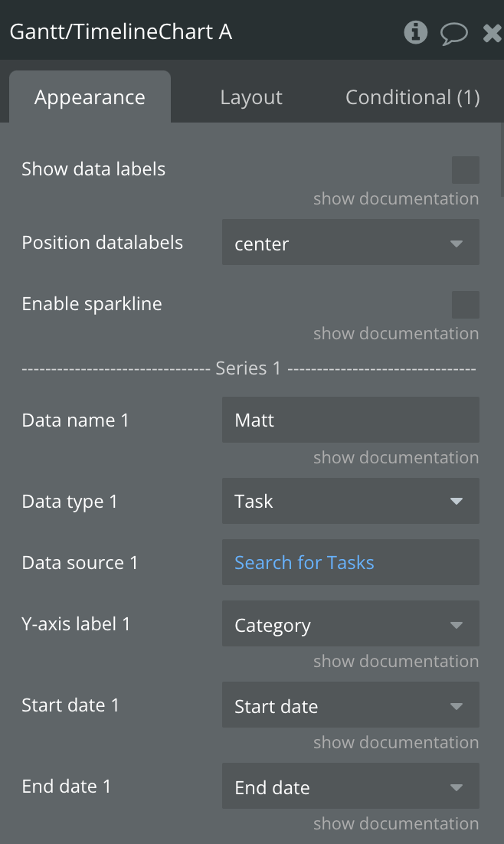Open the Position datalabels dropdown

point(350,244)
